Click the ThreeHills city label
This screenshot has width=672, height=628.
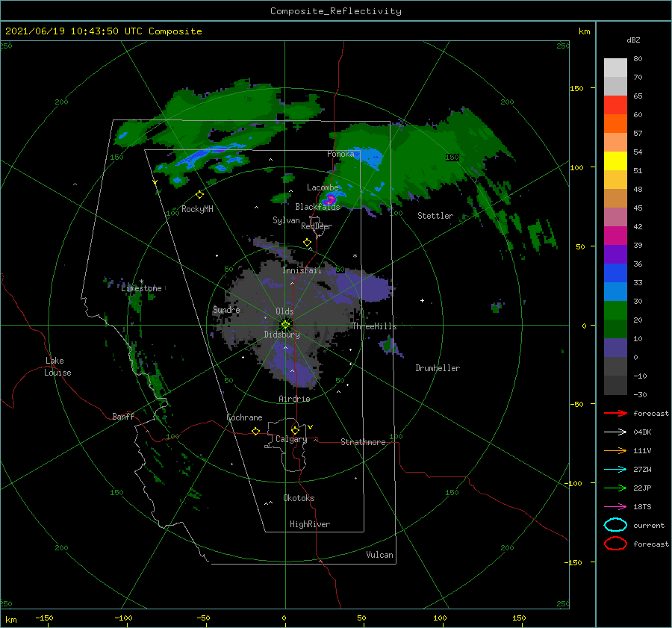(x=374, y=326)
